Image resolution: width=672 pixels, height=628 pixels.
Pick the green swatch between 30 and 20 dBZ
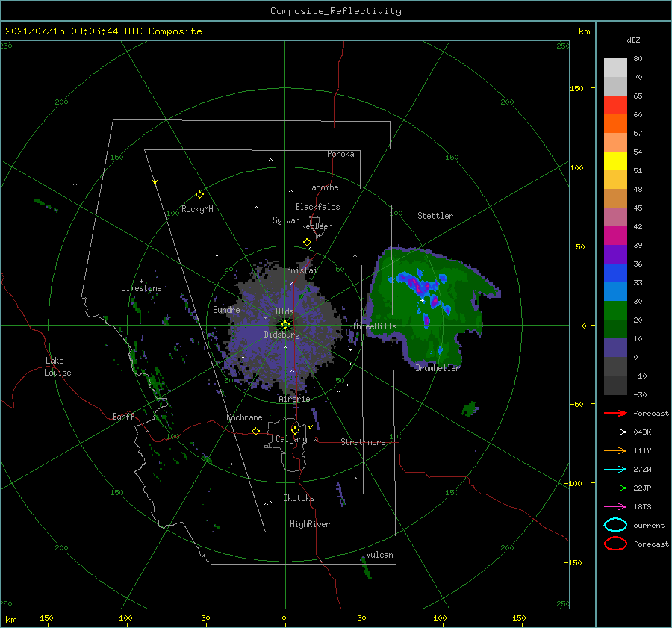point(615,311)
